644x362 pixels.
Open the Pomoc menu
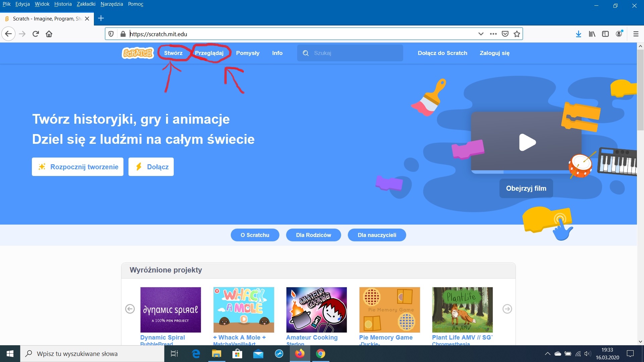click(x=136, y=4)
